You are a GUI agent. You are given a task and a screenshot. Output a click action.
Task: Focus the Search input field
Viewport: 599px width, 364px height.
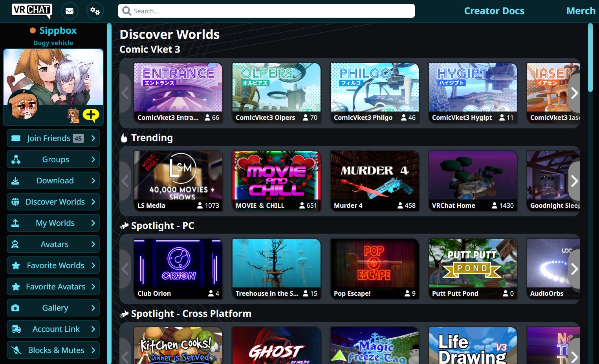[266, 11]
